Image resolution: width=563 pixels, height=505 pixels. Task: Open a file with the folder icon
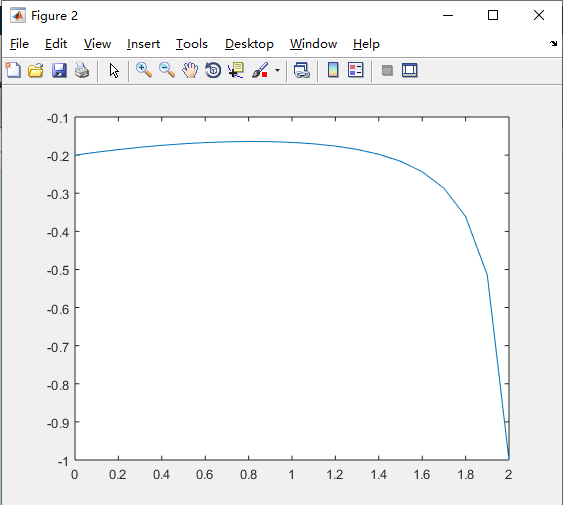(36, 70)
